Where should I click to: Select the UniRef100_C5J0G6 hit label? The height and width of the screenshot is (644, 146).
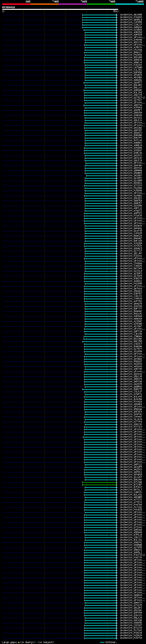pyautogui.click(x=131, y=50)
